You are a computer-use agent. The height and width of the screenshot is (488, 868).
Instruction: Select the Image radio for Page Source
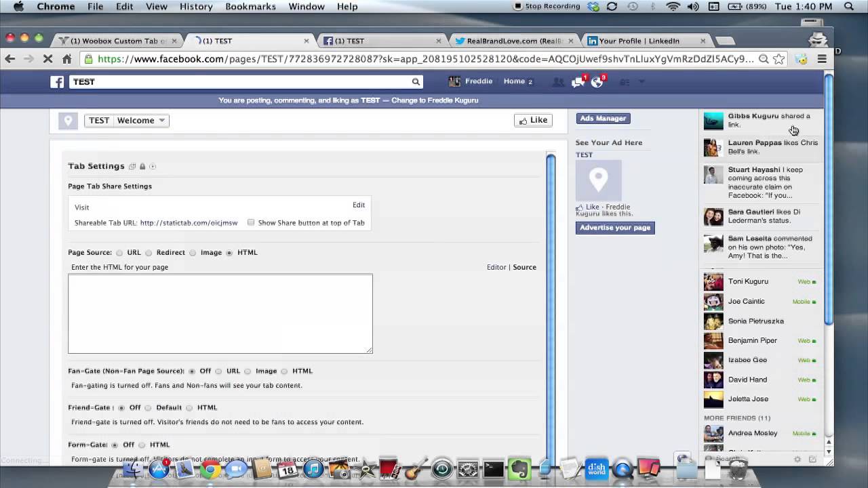pyautogui.click(x=193, y=252)
